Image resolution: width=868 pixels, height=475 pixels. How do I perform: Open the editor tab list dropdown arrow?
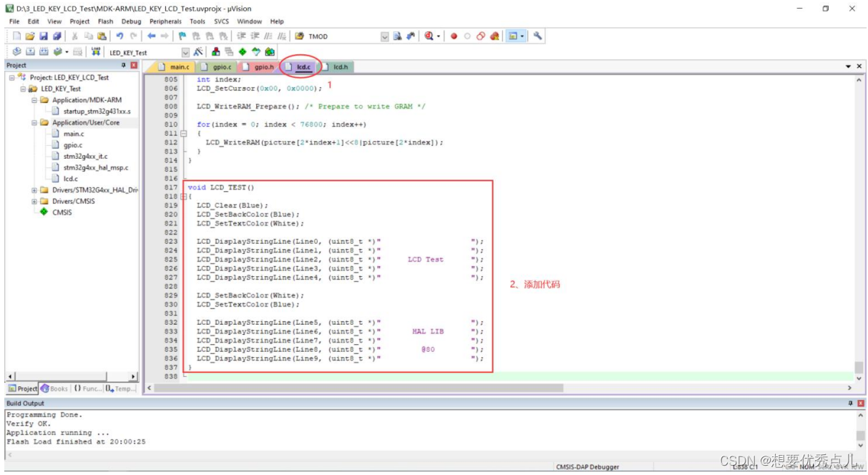coord(849,67)
